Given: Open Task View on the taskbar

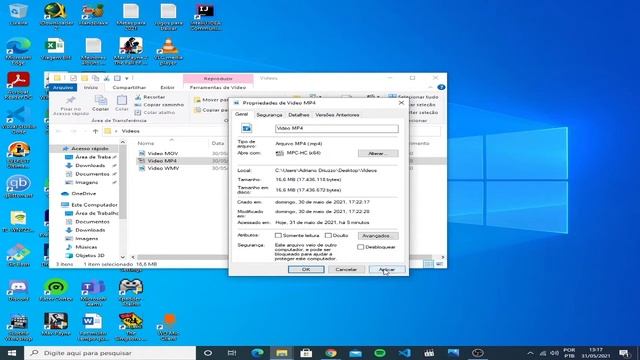Looking at the screenshot, I should [x=232, y=353].
